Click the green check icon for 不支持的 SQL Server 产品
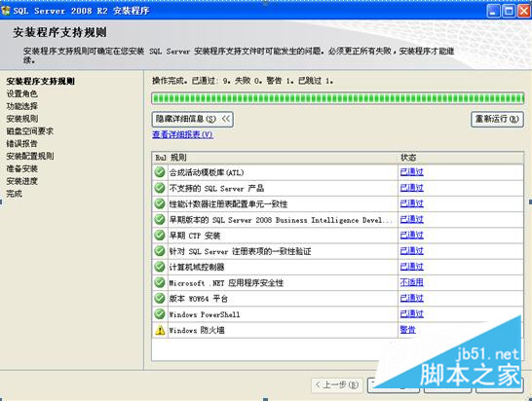 point(160,188)
